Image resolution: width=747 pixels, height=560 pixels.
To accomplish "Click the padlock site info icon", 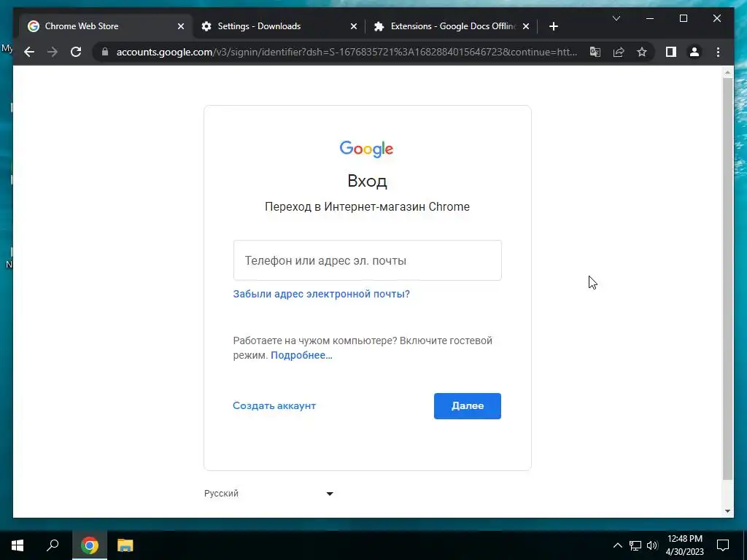I will pos(105,52).
